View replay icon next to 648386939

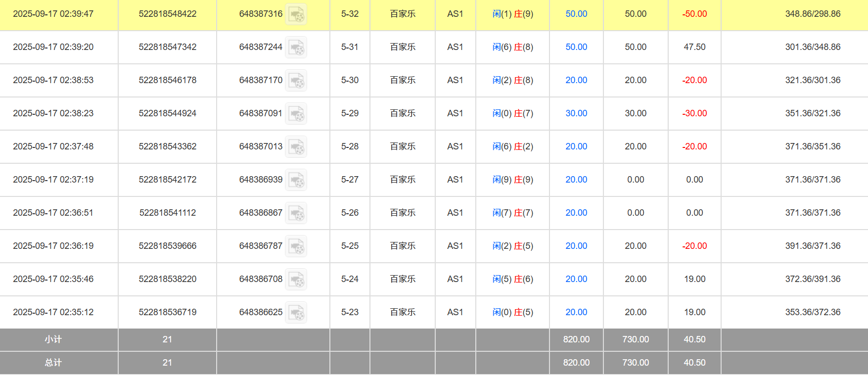[x=296, y=180]
